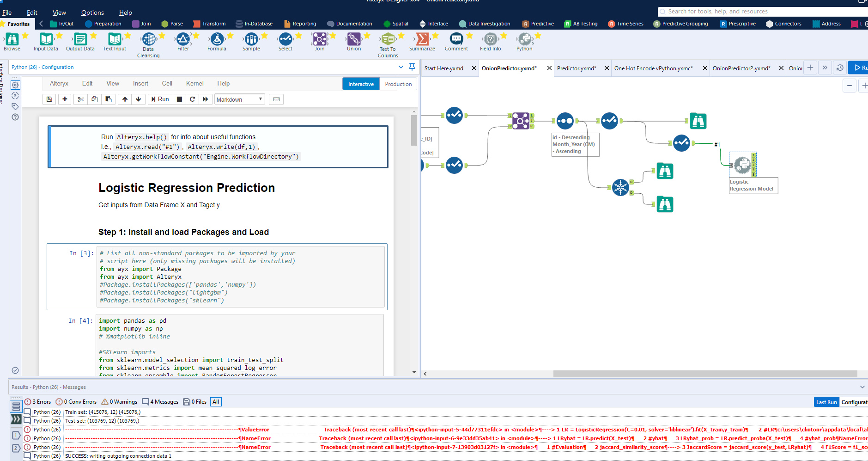Expand the Python configuration window dropdown arrow
The height and width of the screenshot is (461, 868).
401,67
